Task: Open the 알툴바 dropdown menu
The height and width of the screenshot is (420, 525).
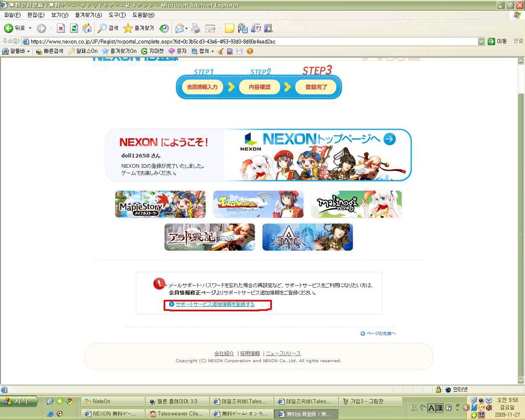Action: click(16, 51)
